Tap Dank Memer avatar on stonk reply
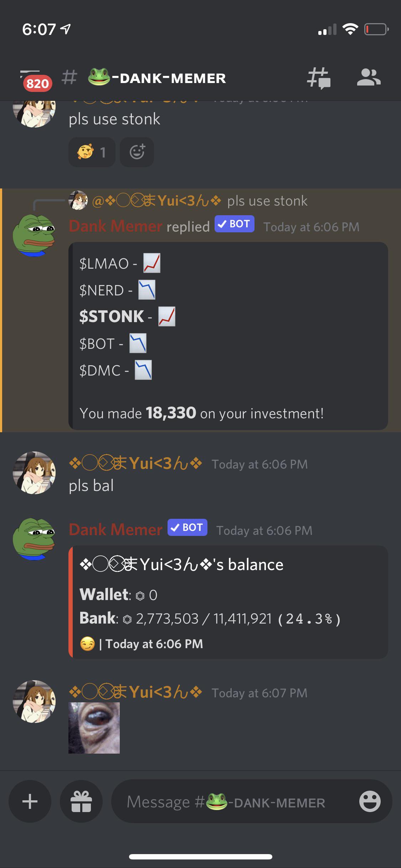The height and width of the screenshot is (868, 401). tap(34, 236)
